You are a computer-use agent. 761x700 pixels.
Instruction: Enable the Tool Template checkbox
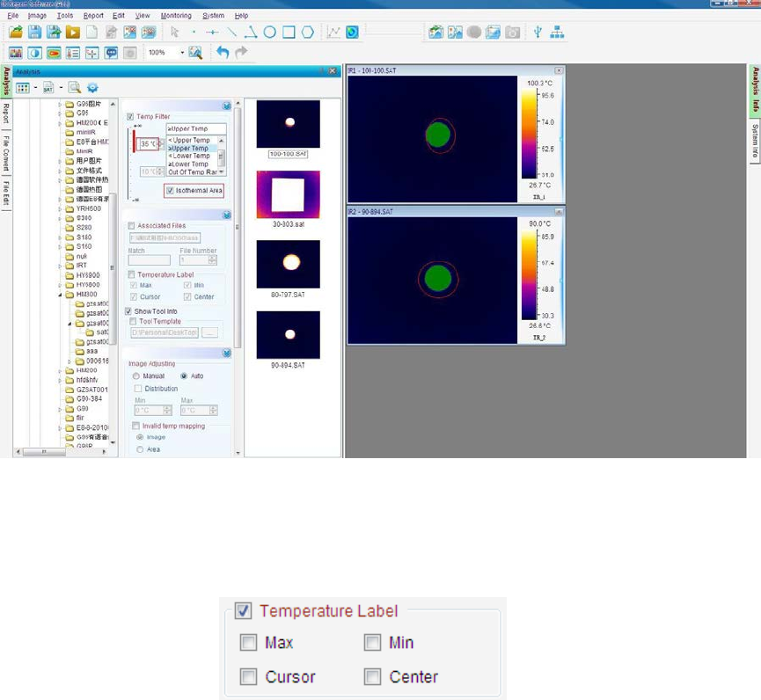pyautogui.click(x=133, y=321)
